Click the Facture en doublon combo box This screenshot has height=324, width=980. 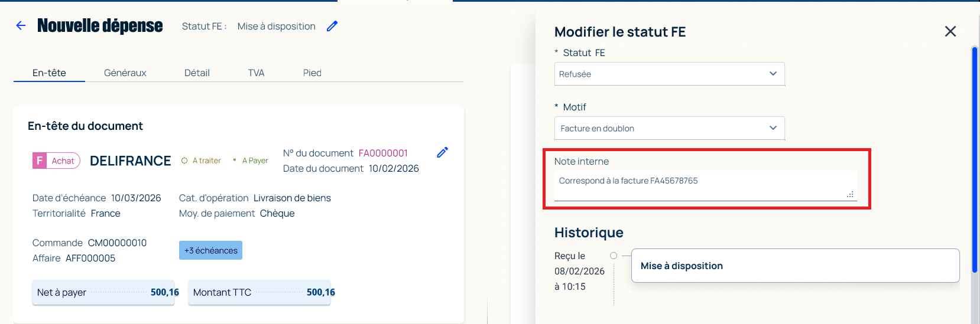tap(670, 128)
